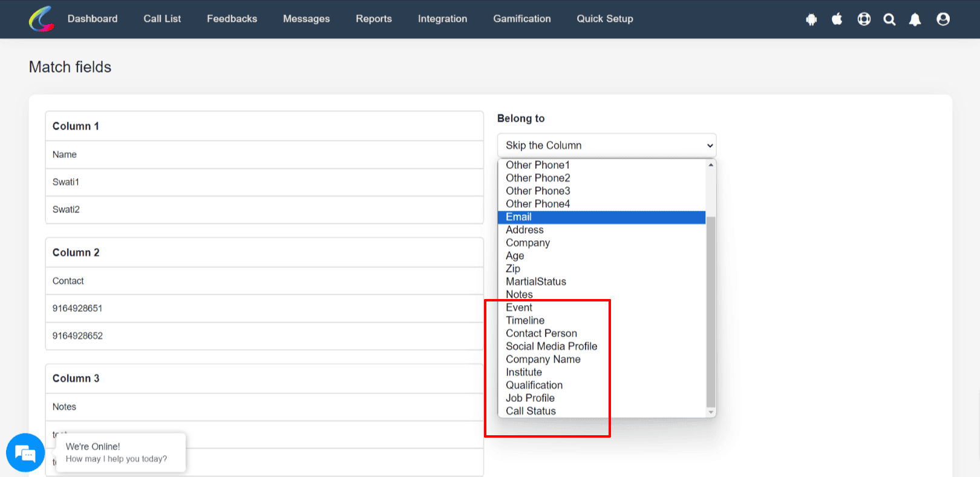Choose Company Name option
980x477 pixels.
tap(602, 359)
